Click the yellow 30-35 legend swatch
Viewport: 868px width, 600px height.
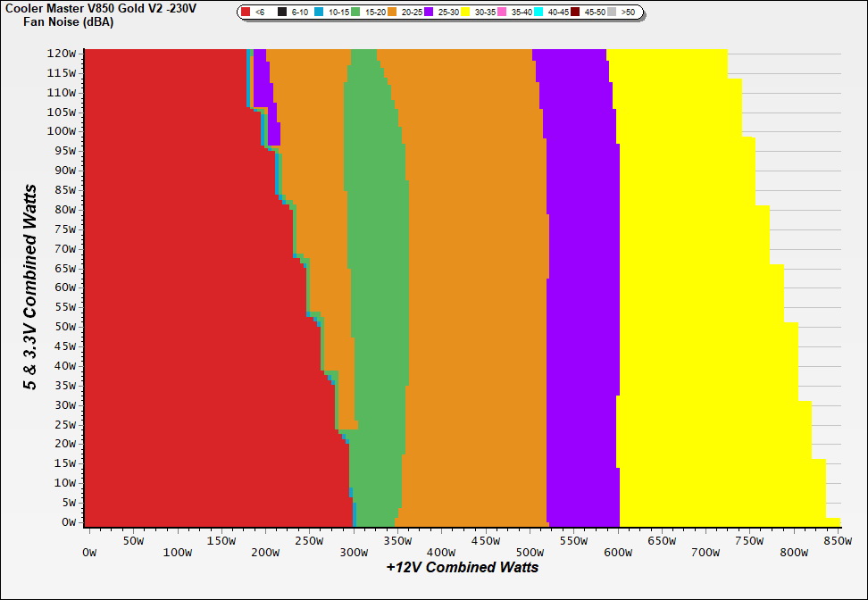click(x=465, y=12)
